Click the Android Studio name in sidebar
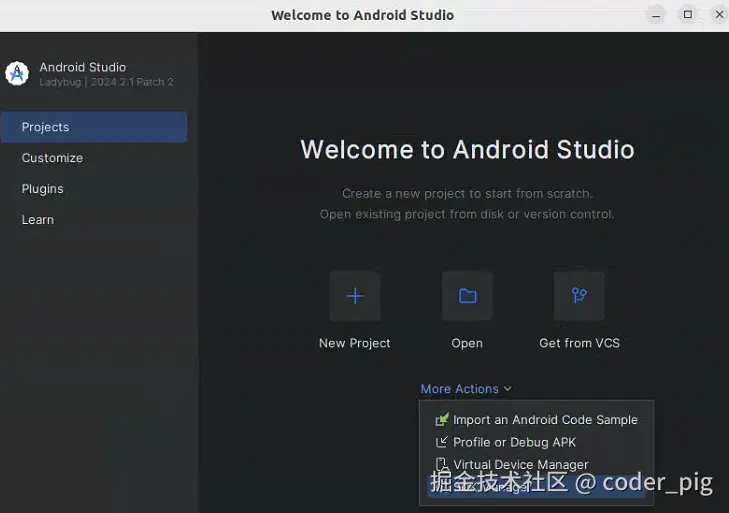This screenshot has height=513, width=729. tap(83, 67)
